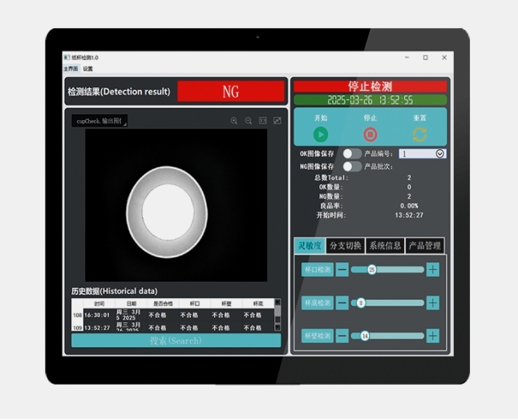518x420 pixels.
Task: Switch to the 分支切换 tab
Action: (346, 245)
